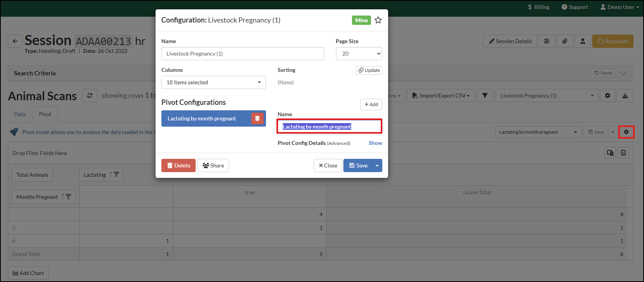Click the configuration Name input field
This screenshot has height=282, width=644.
pyautogui.click(x=243, y=54)
